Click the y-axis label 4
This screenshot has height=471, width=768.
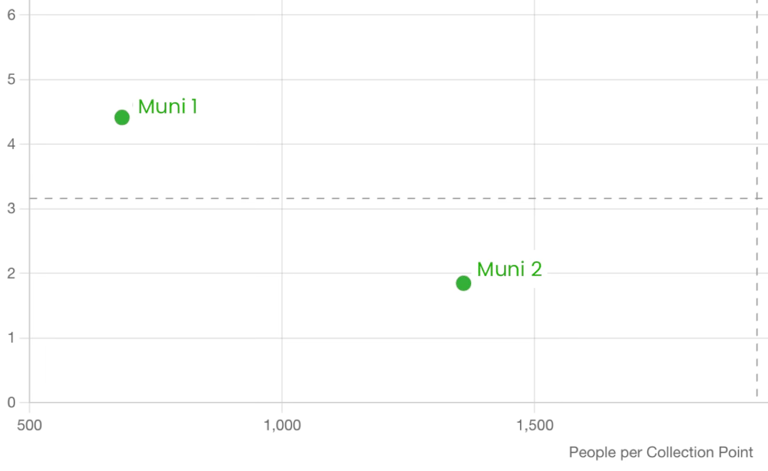(x=11, y=144)
